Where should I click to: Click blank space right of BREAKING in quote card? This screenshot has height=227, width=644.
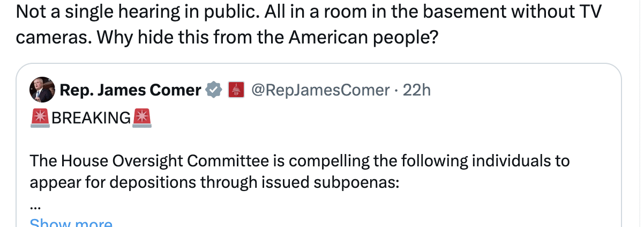click(x=375, y=117)
